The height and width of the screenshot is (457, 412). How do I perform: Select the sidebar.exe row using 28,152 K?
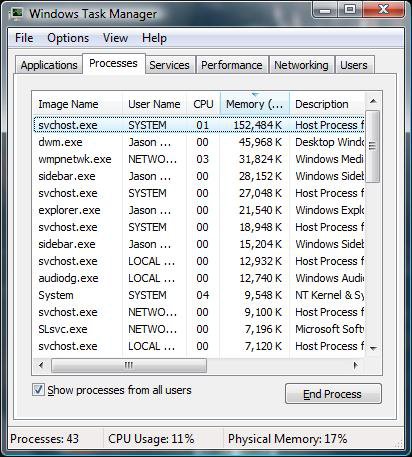(199, 176)
